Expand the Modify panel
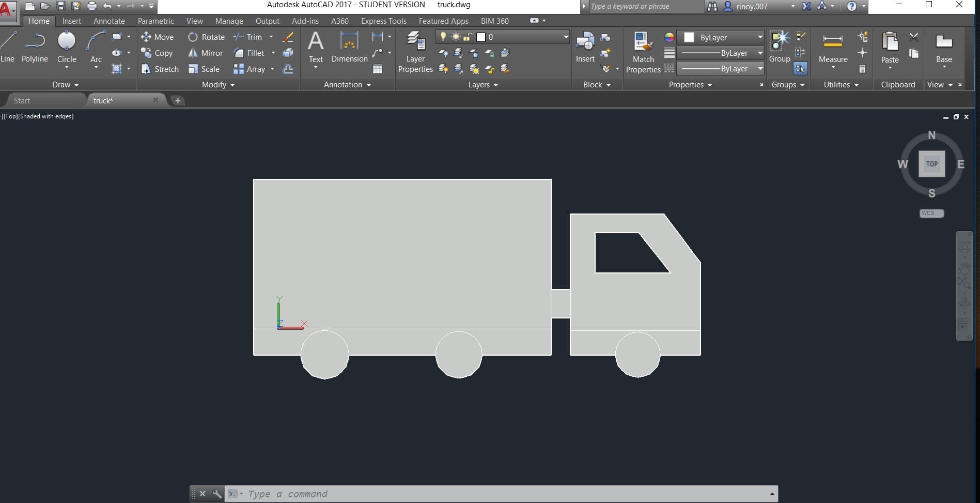This screenshot has height=503, width=980. click(219, 85)
